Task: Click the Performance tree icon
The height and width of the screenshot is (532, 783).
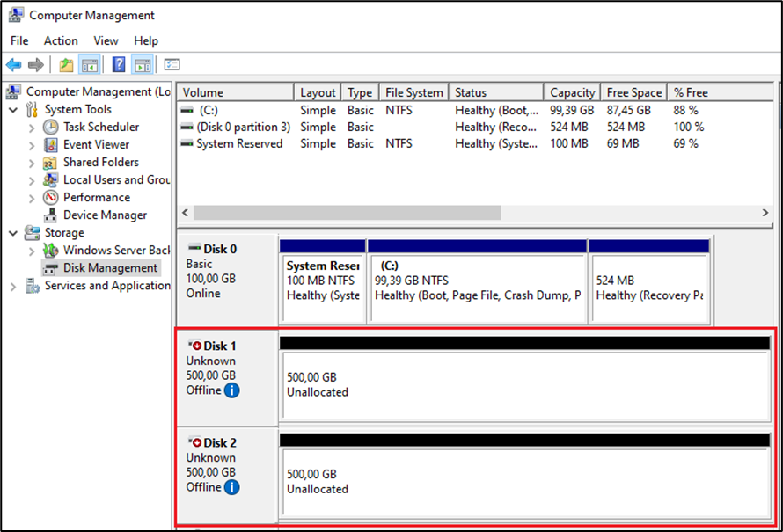Action: coord(51,198)
